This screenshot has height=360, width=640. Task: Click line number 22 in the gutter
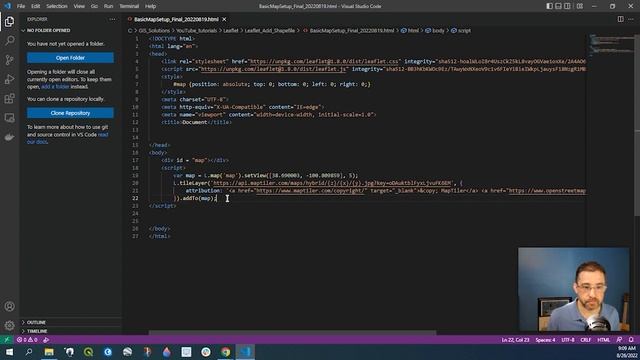coord(135,198)
